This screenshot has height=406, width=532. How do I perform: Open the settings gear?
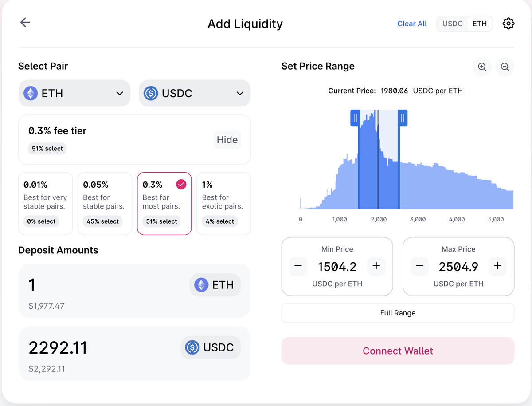pos(508,24)
